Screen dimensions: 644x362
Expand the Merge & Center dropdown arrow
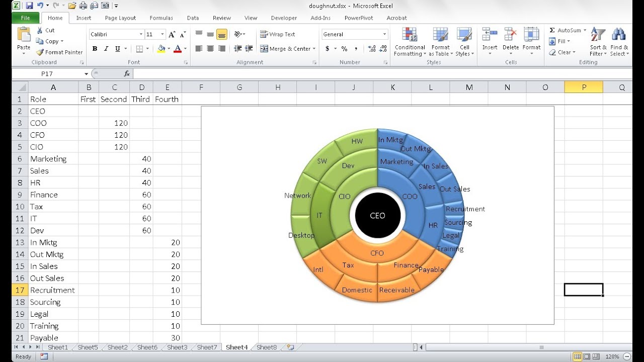[314, 49]
